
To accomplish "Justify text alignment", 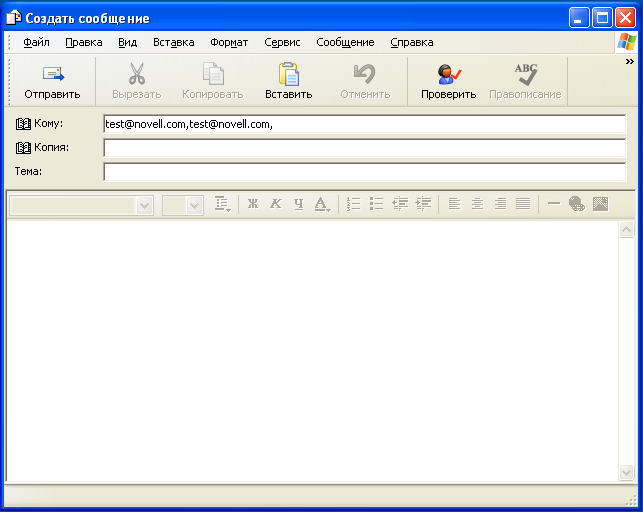I will coord(523,204).
